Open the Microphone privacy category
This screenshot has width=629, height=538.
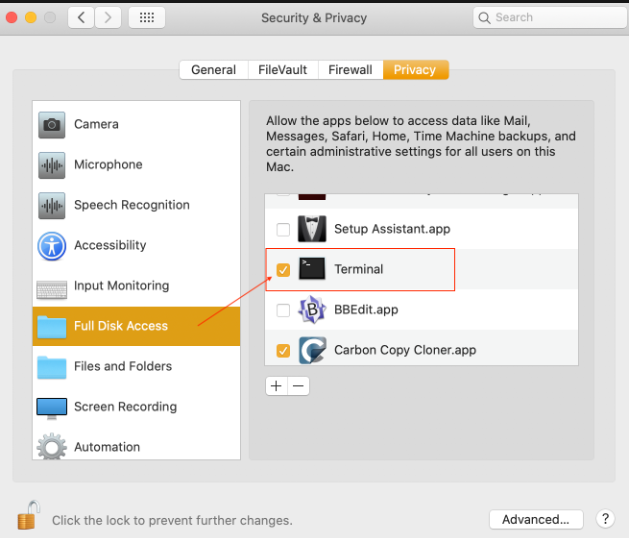(136, 165)
